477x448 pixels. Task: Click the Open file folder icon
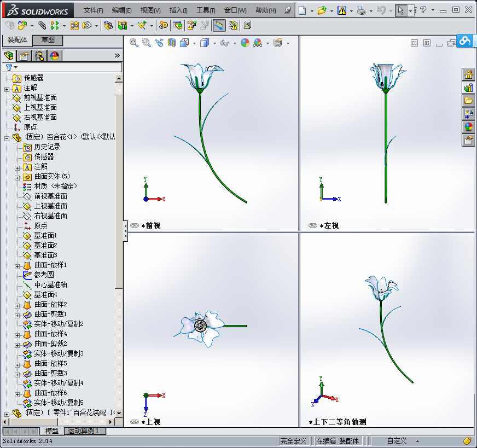(322, 10)
